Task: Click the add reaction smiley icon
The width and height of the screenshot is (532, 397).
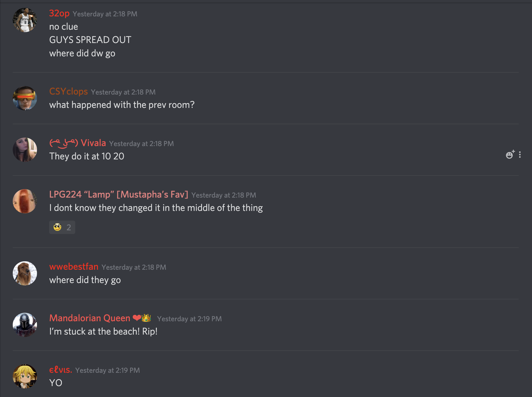Action: click(x=510, y=155)
